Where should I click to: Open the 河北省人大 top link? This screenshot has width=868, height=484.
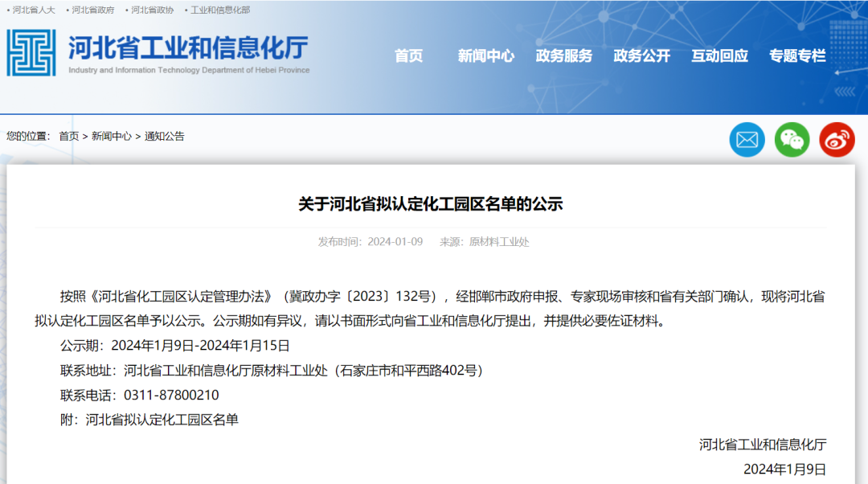point(33,10)
